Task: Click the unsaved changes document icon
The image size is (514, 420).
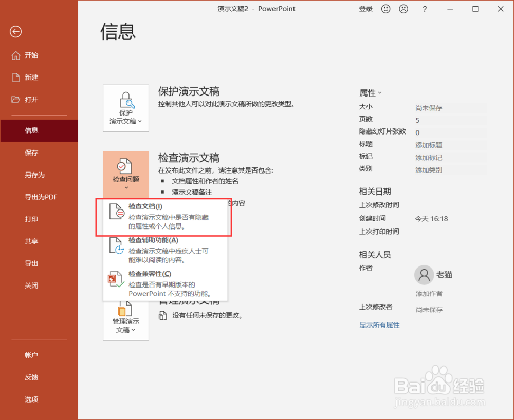Action: (162, 316)
